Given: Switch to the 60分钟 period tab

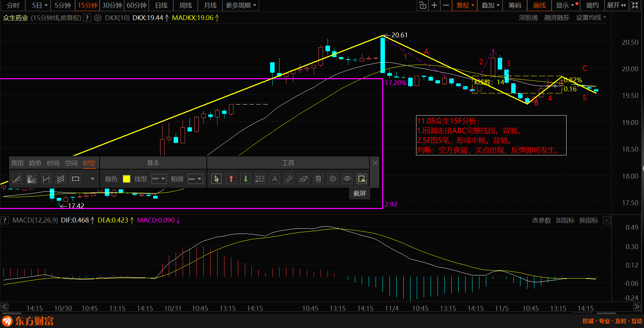Looking at the screenshot, I should pos(137,5).
